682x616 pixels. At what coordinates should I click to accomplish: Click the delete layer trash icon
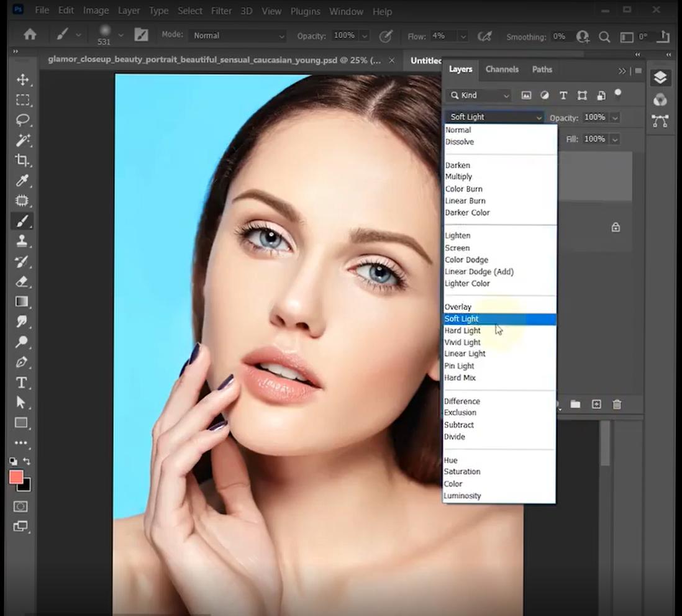617,404
